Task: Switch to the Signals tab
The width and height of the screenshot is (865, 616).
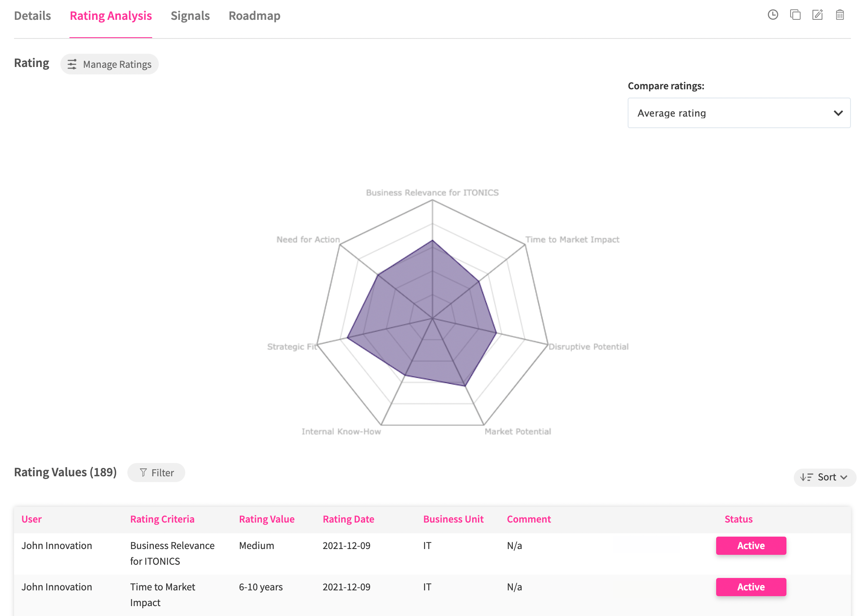Action: click(x=190, y=16)
